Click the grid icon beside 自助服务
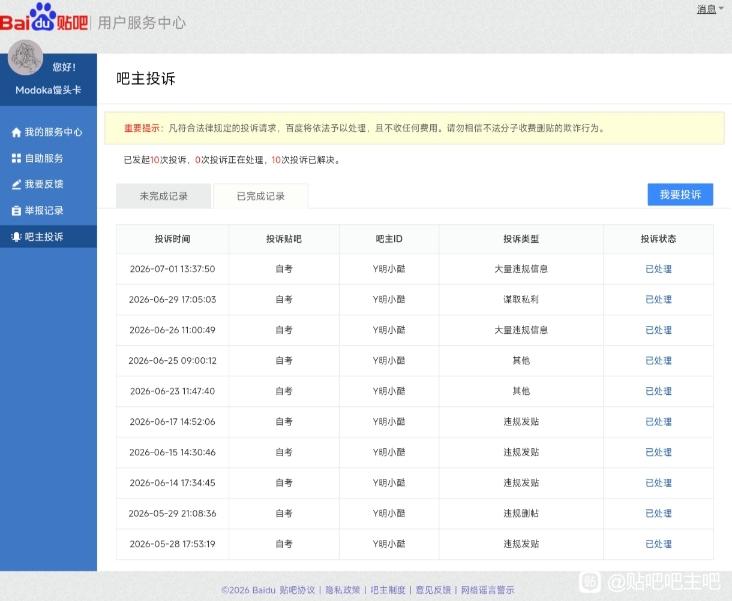The width and height of the screenshot is (732, 601). click(16, 158)
